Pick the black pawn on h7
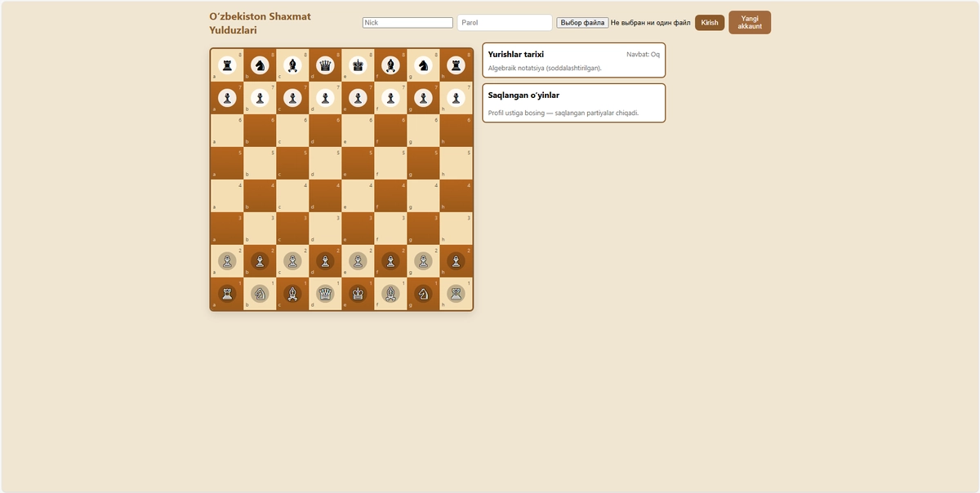 (x=456, y=98)
